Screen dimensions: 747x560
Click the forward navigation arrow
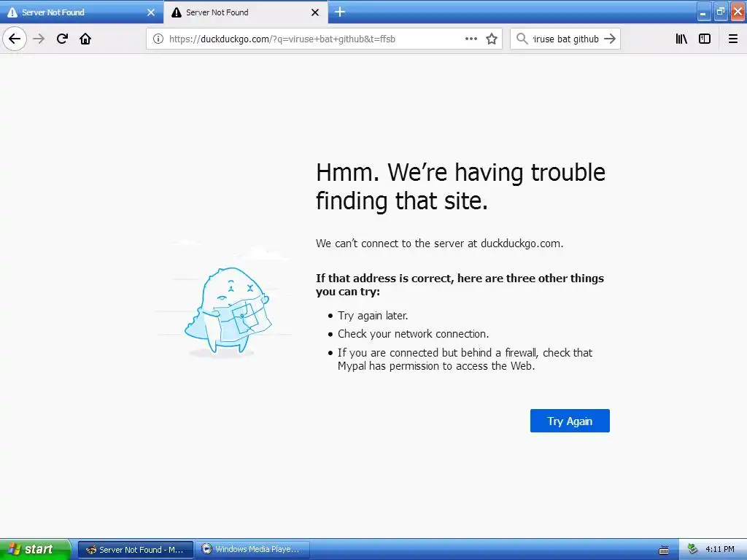39,39
